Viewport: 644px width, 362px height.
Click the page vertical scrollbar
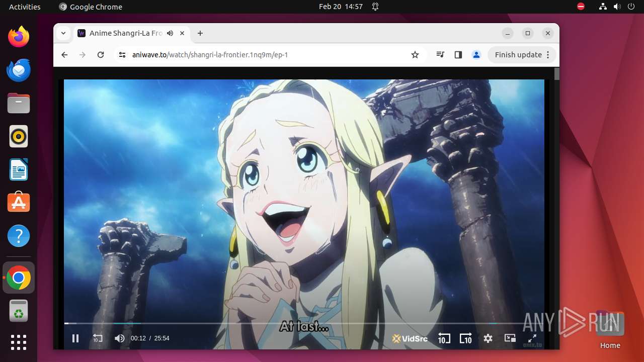coord(557,74)
